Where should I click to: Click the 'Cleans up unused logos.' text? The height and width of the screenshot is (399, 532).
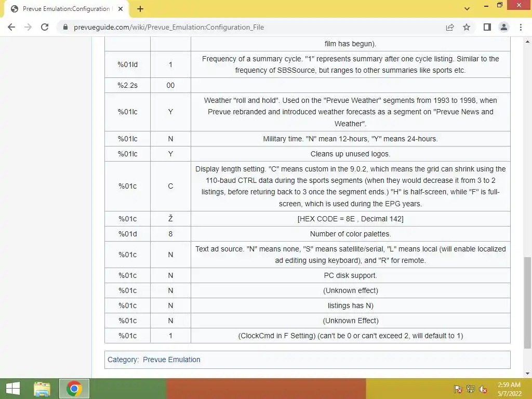click(x=351, y=154)
